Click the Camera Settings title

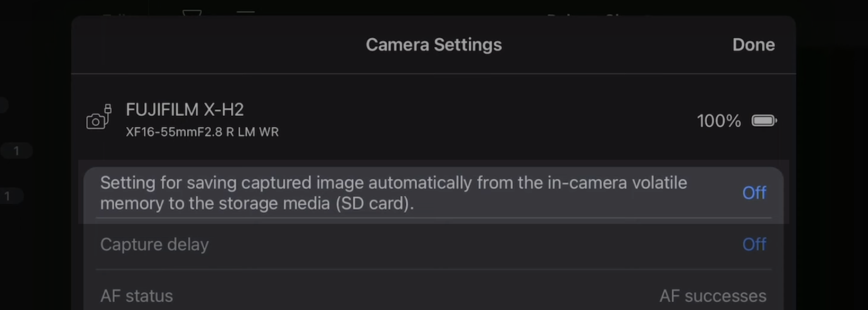click(x=434, y=45)
